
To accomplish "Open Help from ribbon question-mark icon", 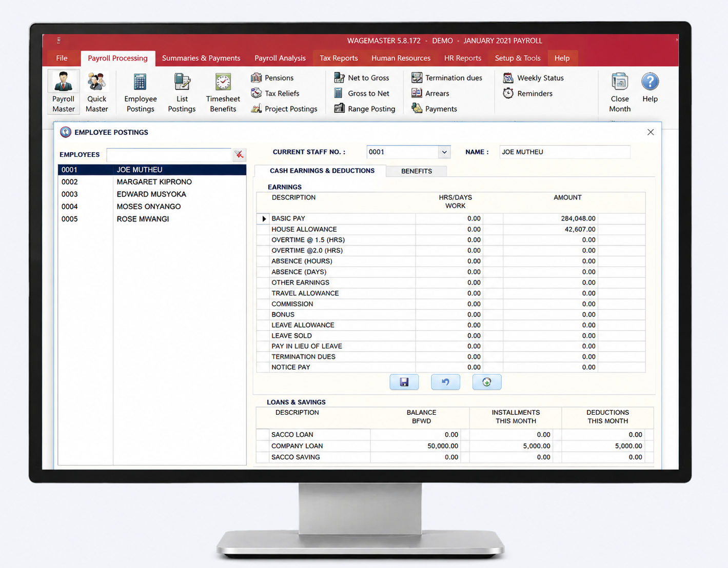I will [650, 82].
